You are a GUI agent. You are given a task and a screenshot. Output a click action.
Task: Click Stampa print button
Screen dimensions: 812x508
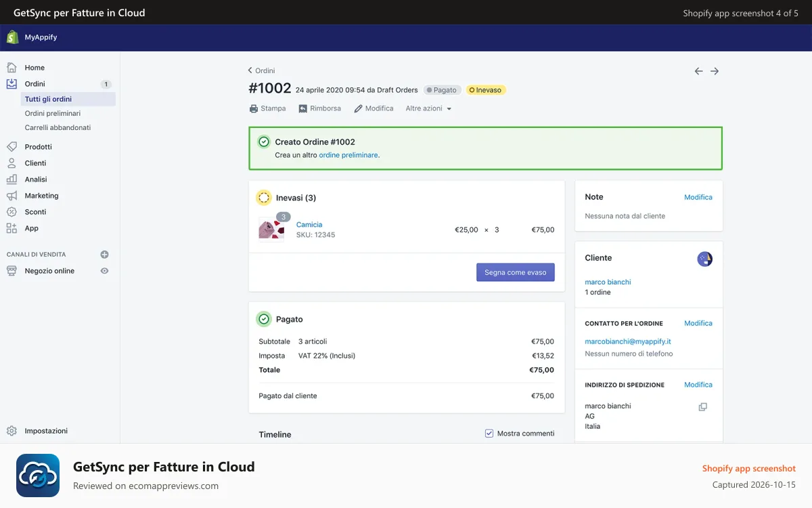268,108
